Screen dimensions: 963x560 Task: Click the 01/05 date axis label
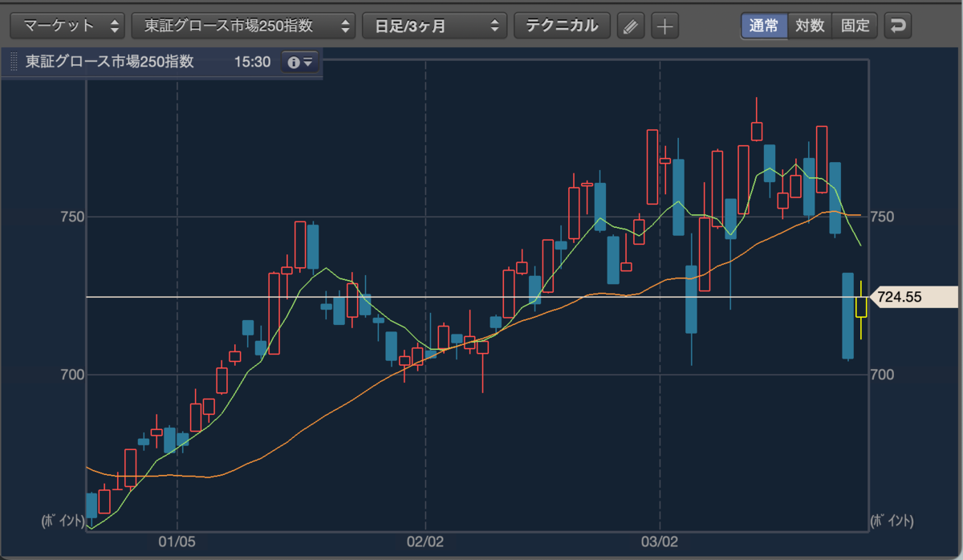pos(177,541)
